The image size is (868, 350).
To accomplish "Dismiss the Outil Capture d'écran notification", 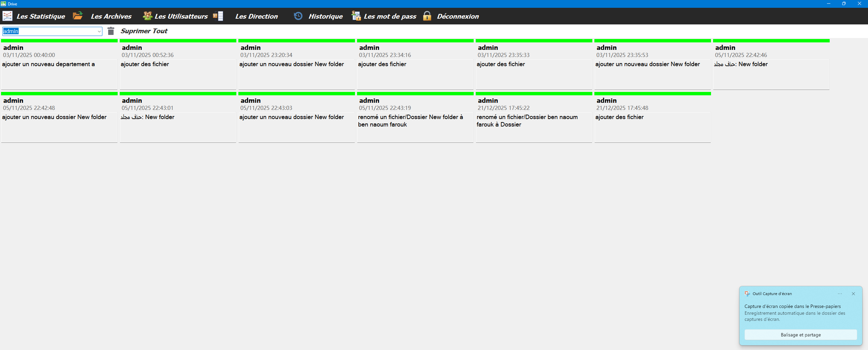I will 853,294.
